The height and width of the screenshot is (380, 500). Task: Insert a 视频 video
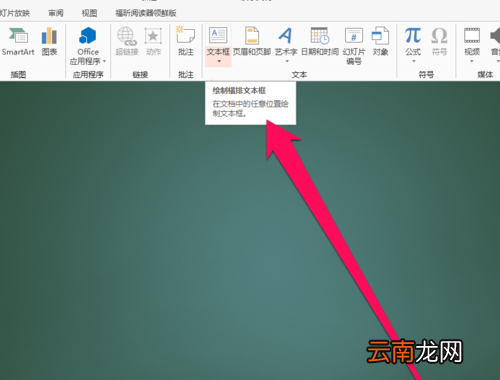472,41
